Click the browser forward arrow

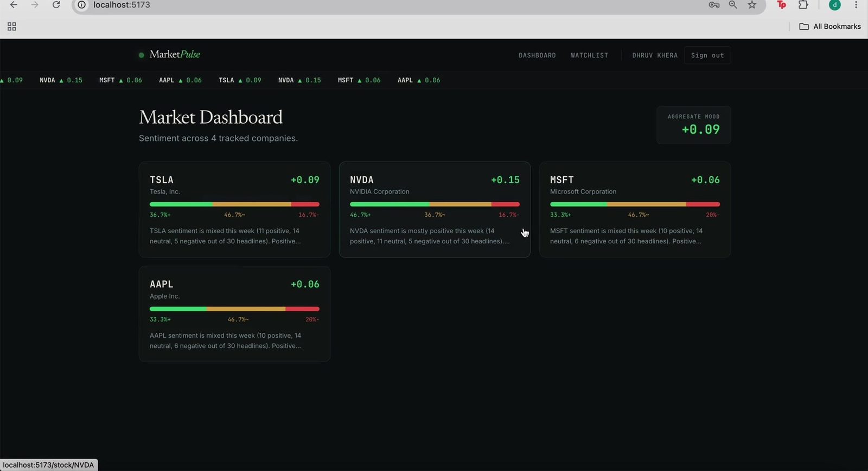tap(35, 5)
